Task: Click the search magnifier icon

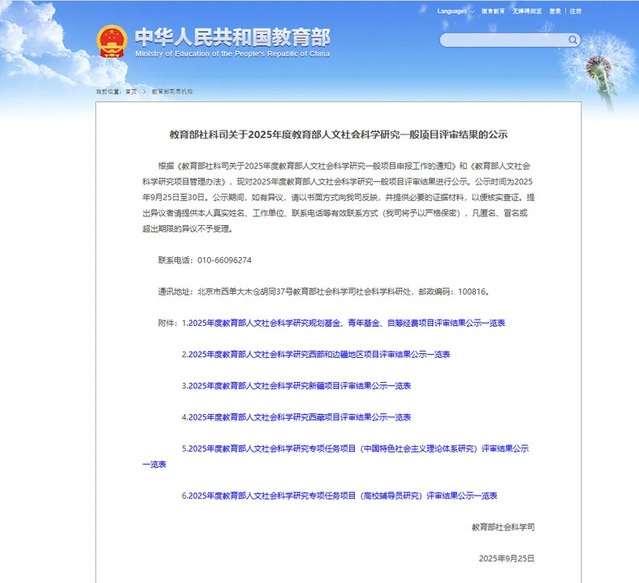Action: click(573, 40)
